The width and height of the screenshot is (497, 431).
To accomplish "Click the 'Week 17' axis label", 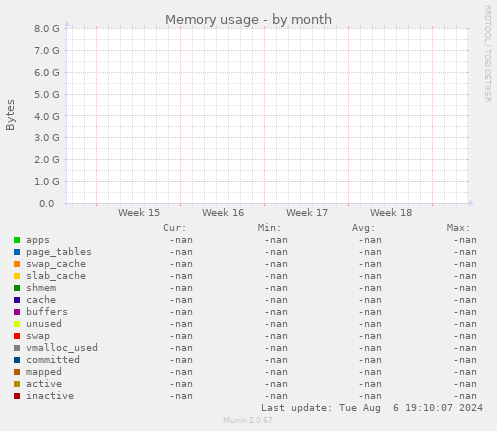I will tap(307, 213).
